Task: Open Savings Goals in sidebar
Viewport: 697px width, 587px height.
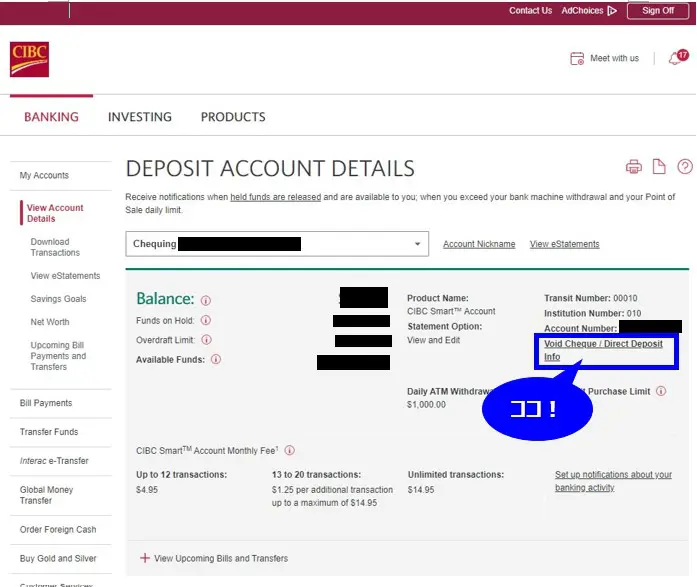Action: (x=58, y=299)
